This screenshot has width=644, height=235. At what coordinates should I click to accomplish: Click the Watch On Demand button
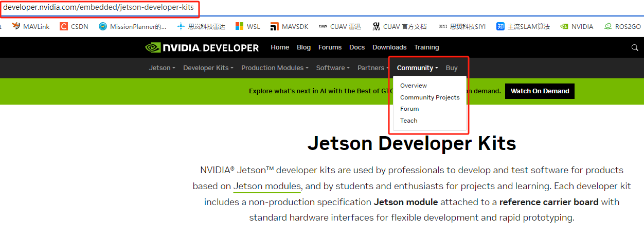(x=540, y=91)
